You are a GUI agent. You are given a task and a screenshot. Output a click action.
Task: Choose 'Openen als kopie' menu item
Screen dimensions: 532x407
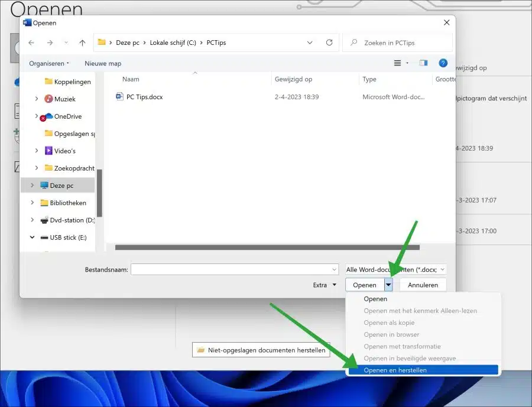click(423, 323)
